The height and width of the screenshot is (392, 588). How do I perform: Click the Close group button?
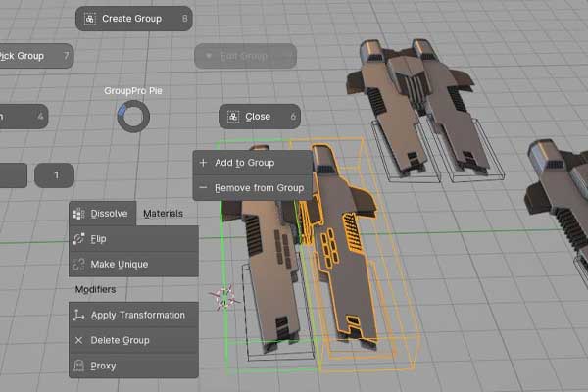click(x=260, y=117)
